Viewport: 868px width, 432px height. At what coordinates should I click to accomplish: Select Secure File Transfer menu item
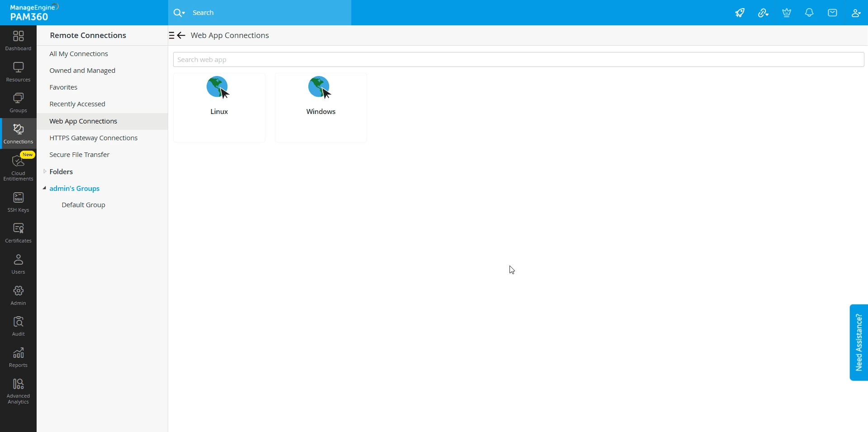coord(80,155)
